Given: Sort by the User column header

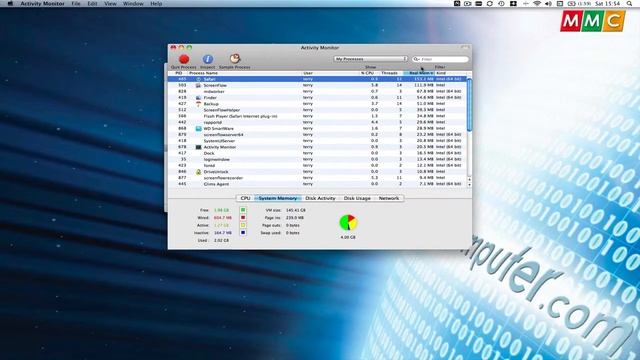Looking at the screenshot, I should (330, 73).
